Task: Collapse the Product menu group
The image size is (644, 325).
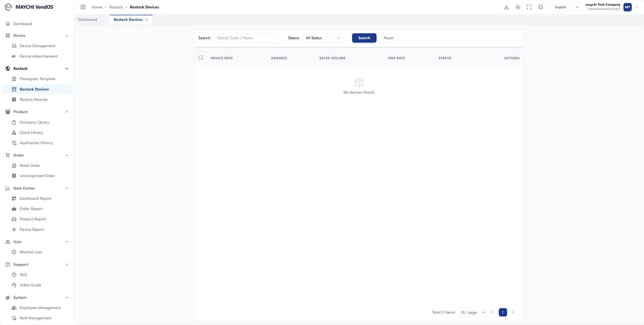Action: (x=67, y=112)
